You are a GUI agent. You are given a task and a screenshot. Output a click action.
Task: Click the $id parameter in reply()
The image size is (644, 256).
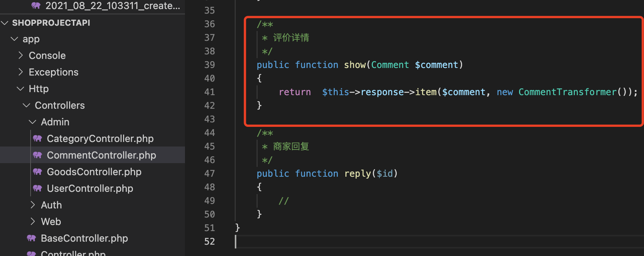click(x=385, y=174)
